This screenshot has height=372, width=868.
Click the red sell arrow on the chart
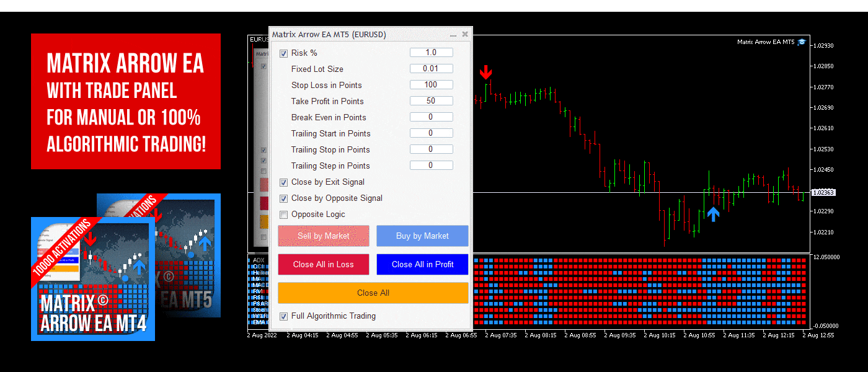pos(486,72)
